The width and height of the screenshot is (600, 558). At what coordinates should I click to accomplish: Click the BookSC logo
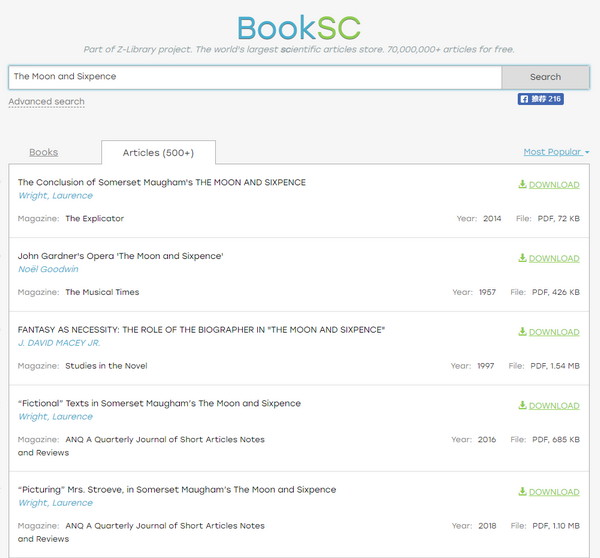pos(299,28)
